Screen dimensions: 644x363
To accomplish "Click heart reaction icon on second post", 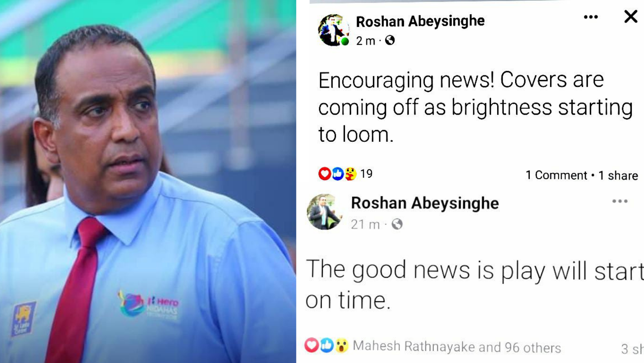I will (312, 345).
